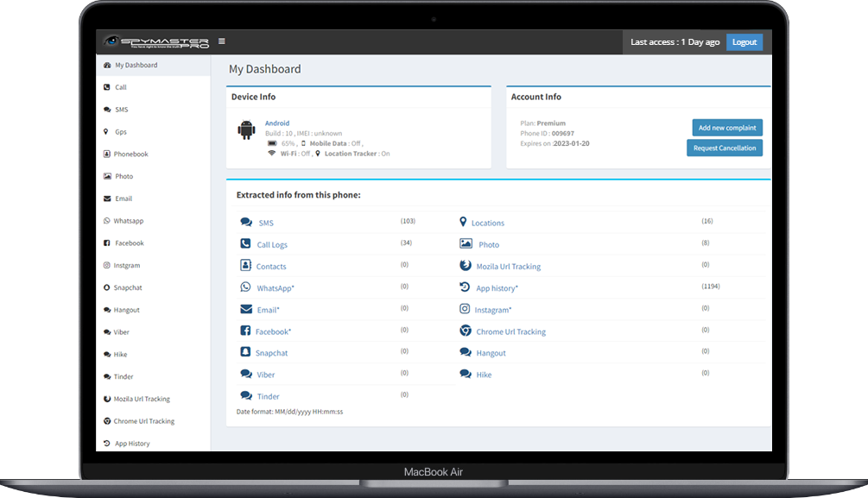
Task: Open the Instagram* link
Action: point(492,310)
